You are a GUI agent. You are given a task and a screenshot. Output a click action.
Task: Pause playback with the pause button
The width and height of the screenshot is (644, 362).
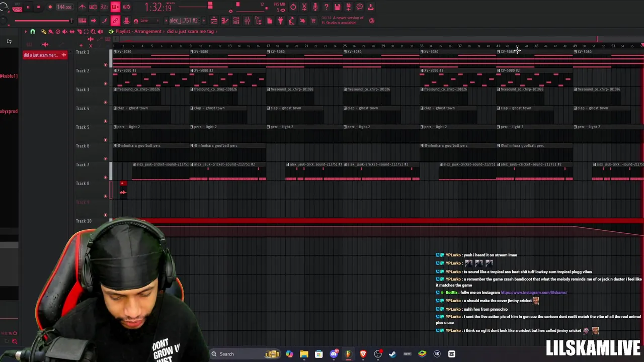[x=28, y=7]
